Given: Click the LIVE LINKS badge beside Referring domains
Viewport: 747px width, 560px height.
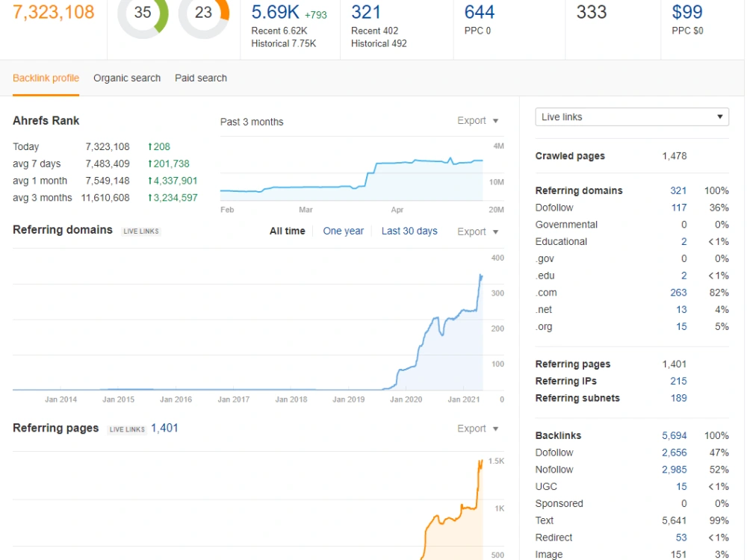Looking at the screenshot, I should [x=141, y=231].
